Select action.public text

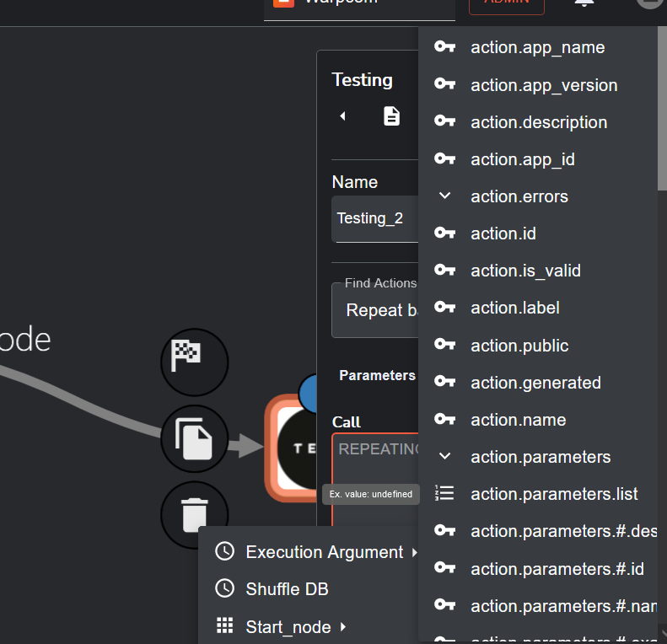(x=519, y=346)
